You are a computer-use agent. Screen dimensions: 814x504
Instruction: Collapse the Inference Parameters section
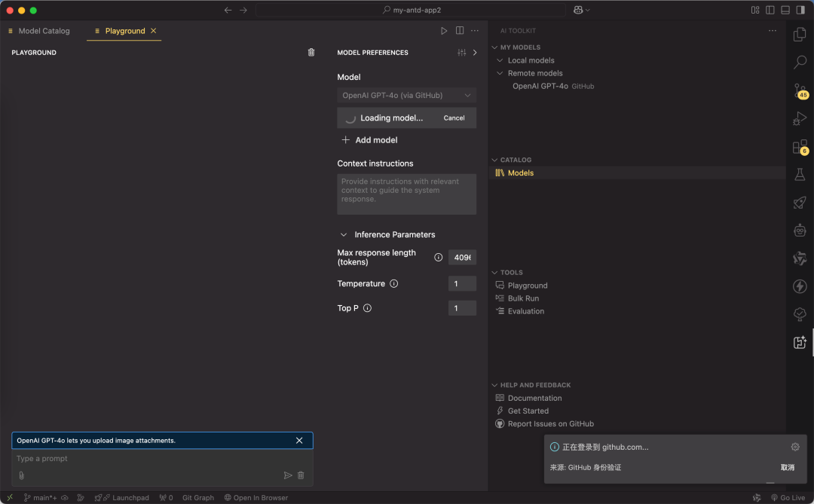344,234
